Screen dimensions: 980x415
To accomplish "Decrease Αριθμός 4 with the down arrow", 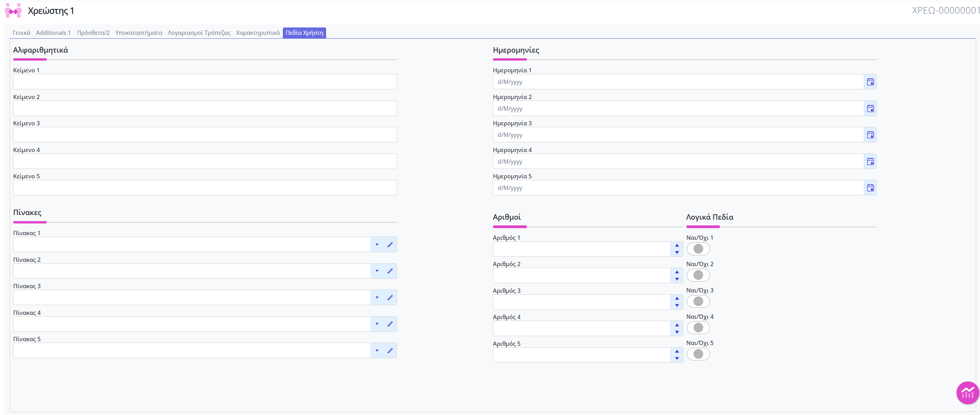I will 677,332.
